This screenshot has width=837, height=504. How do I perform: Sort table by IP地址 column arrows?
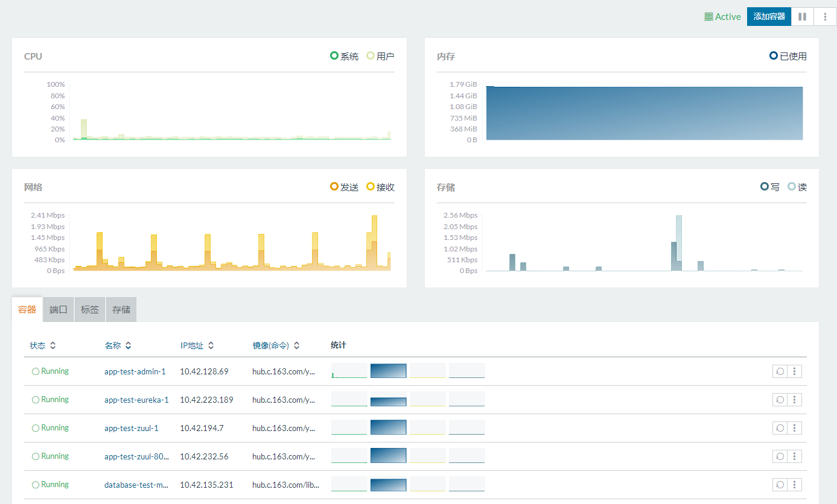[211, 345]
